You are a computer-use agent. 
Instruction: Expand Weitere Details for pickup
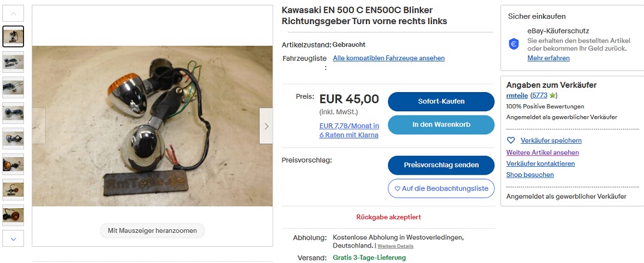pos(395,246)
